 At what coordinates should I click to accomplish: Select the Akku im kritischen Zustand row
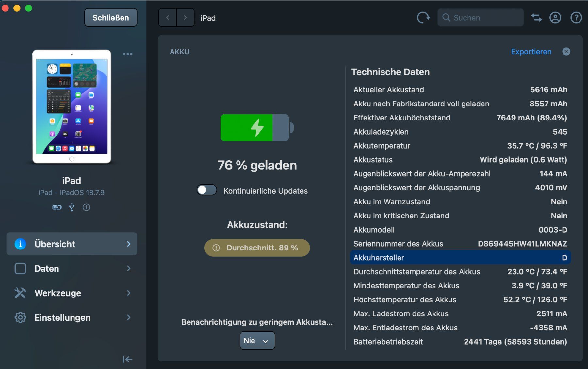460,216
